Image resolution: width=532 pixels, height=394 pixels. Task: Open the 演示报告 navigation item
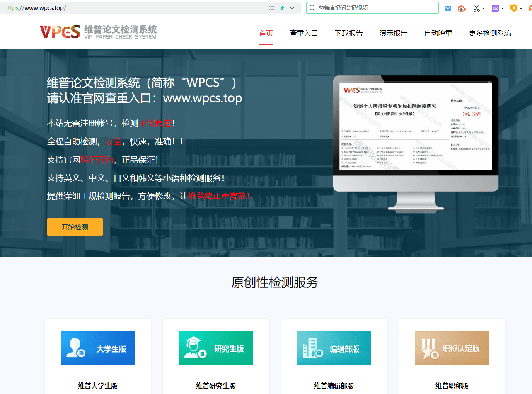click(x=393, y=33)
